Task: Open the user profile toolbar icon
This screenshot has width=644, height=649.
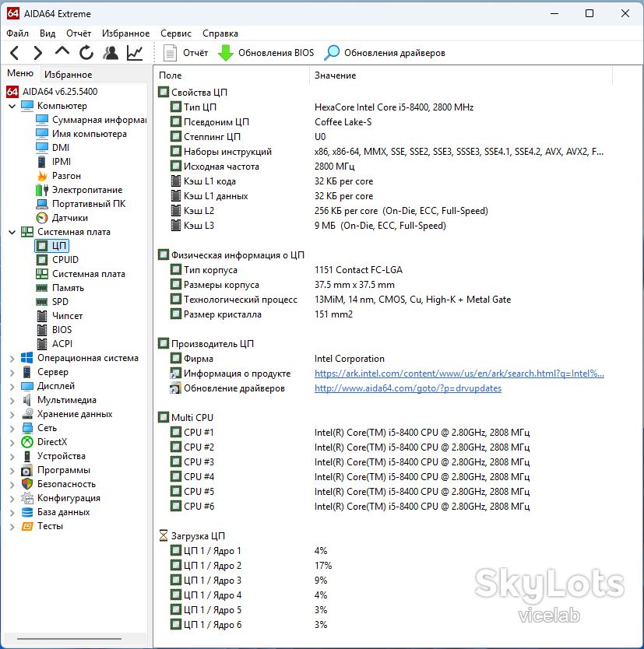Action: pyautogui.click(x=111, y=53)
